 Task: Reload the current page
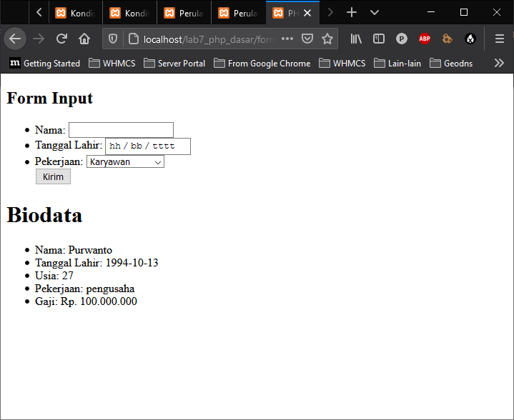click(61, 39)
